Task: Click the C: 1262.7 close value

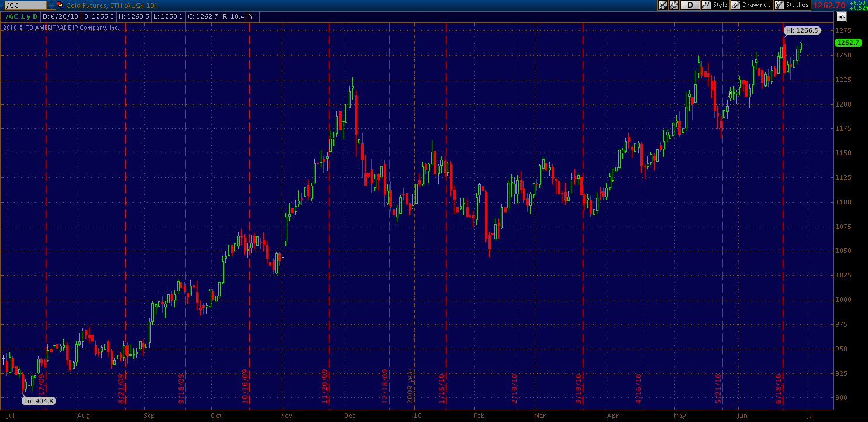Action: [x=202, y=16]
